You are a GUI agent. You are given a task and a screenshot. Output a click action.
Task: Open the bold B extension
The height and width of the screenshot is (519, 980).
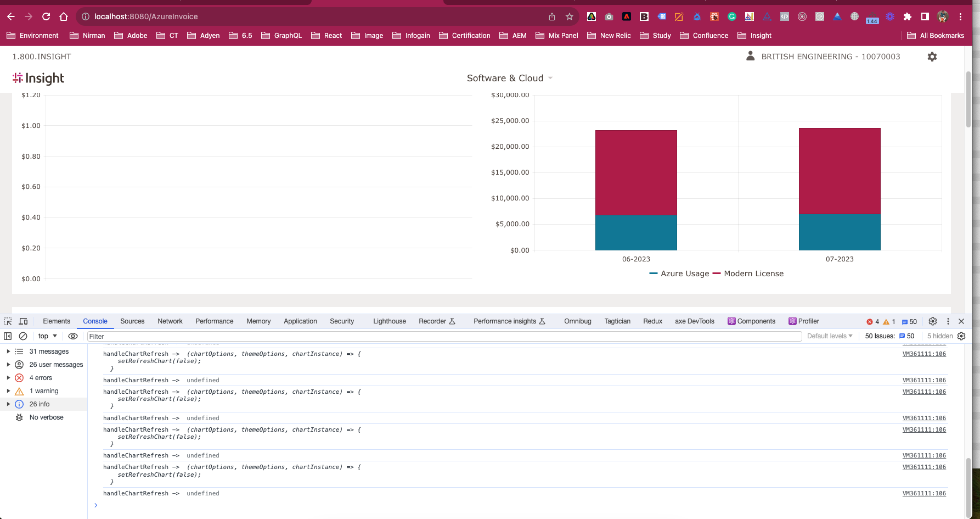point(644,16)
